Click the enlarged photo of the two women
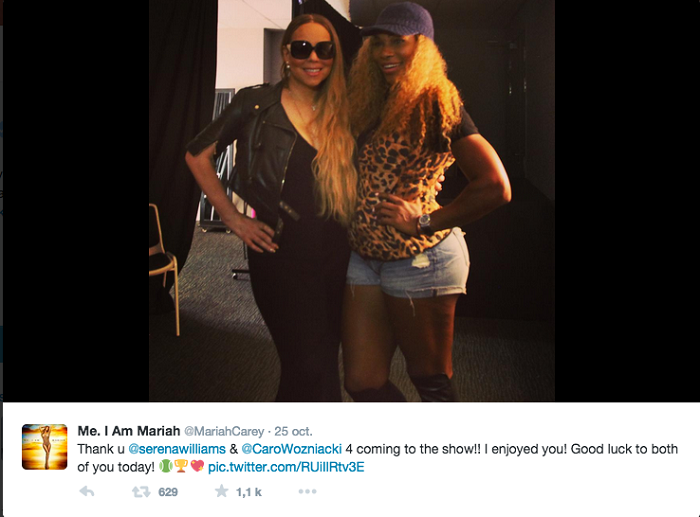This screenshot has height=517, width=700. point(352,200)
